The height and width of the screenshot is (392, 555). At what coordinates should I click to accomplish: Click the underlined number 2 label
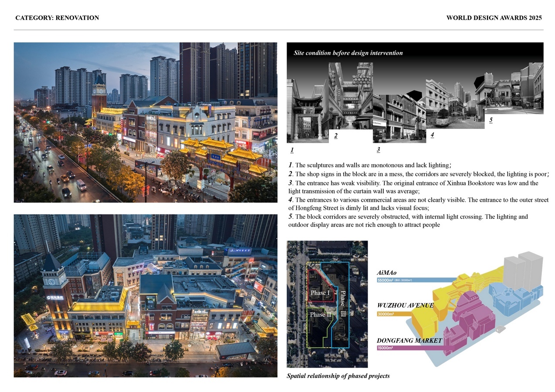coord(335,136)
